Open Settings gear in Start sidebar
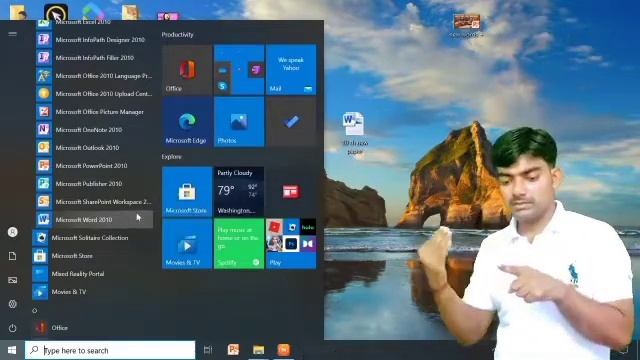 (13, 304)
